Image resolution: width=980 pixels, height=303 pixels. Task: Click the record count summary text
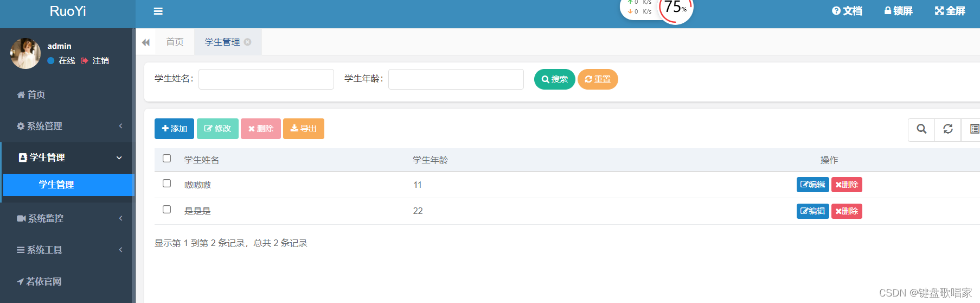231,243
